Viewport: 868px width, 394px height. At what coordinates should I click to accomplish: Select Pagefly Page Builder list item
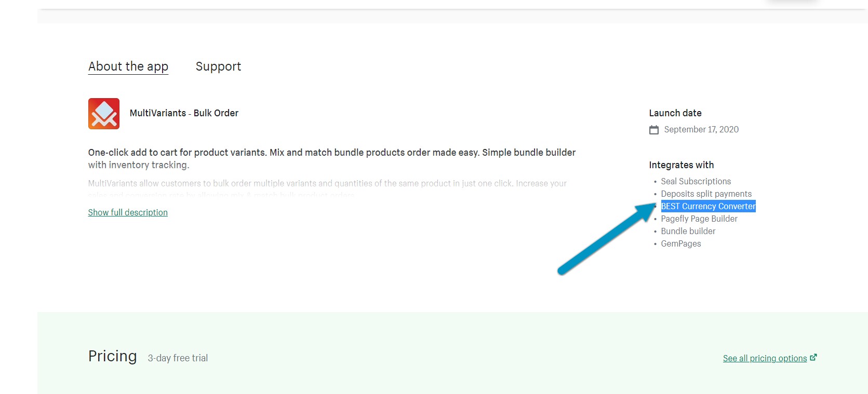pos(699,219)
